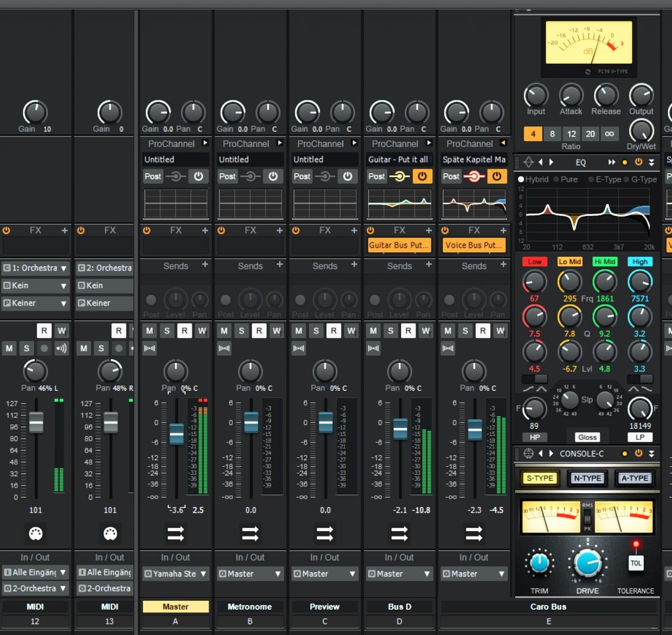Click the Caro Bus output routing arrows icon
672x635 pixels.
474,534
